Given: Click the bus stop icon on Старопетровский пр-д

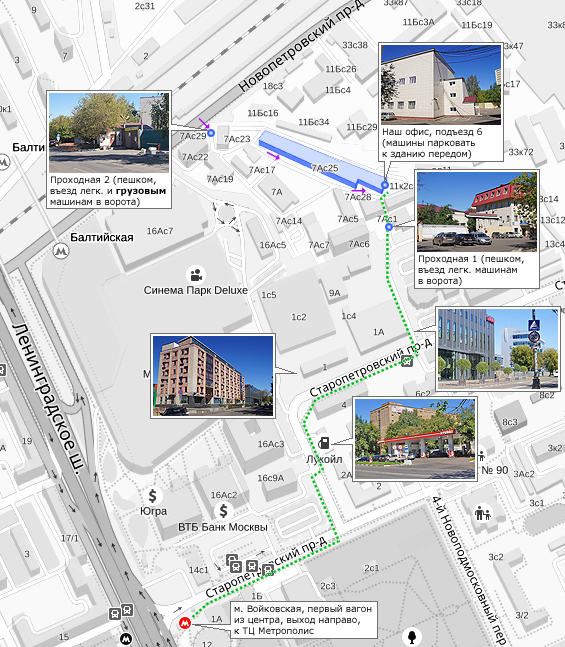Looking at the screenshot, I should (407, 362).
